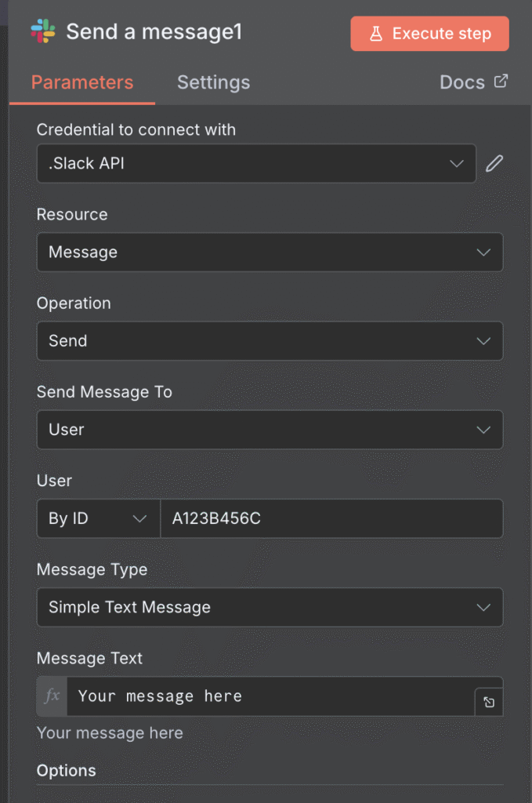This screenshot has width=532, height=803.
Task: Open the Operation dropdown showing Send
Action: (270, 341)
